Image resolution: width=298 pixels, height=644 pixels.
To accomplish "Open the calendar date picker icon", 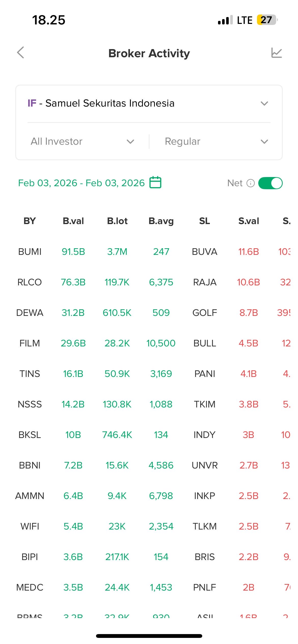I will [155, 182].
